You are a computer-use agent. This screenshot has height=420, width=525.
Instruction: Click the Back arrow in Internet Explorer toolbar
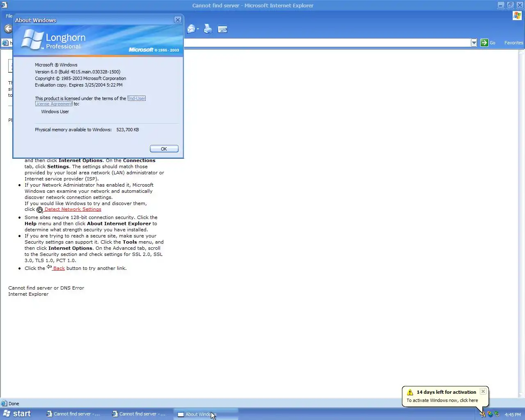coord(8,29)
